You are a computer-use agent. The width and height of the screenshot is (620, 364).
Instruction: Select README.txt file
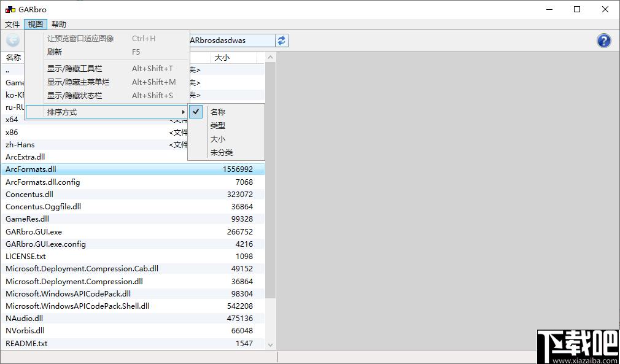pyautogui.click(x=133, y=344)
